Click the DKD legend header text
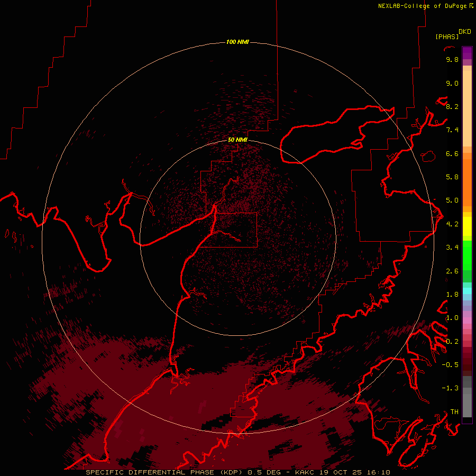476x476 pixels. (465, 32)
